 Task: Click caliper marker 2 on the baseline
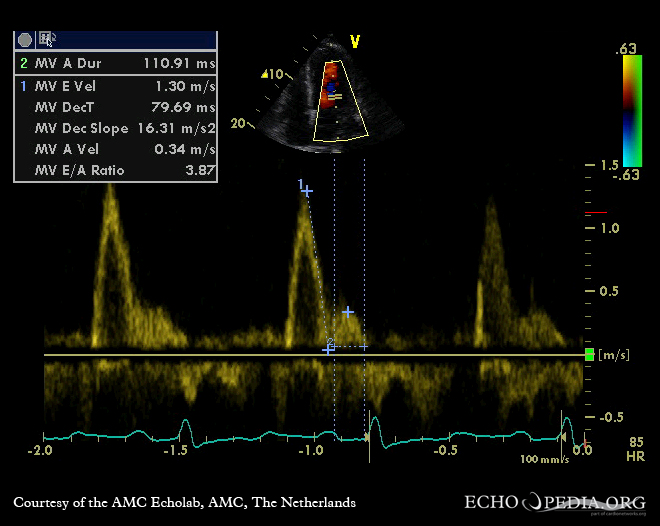click(x=329, y=347)
